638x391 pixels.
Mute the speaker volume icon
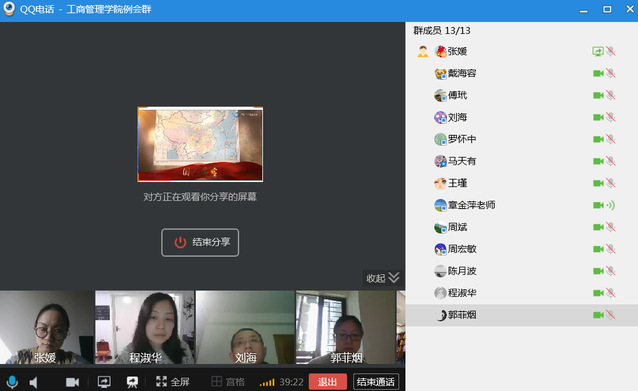coord(34,382)
